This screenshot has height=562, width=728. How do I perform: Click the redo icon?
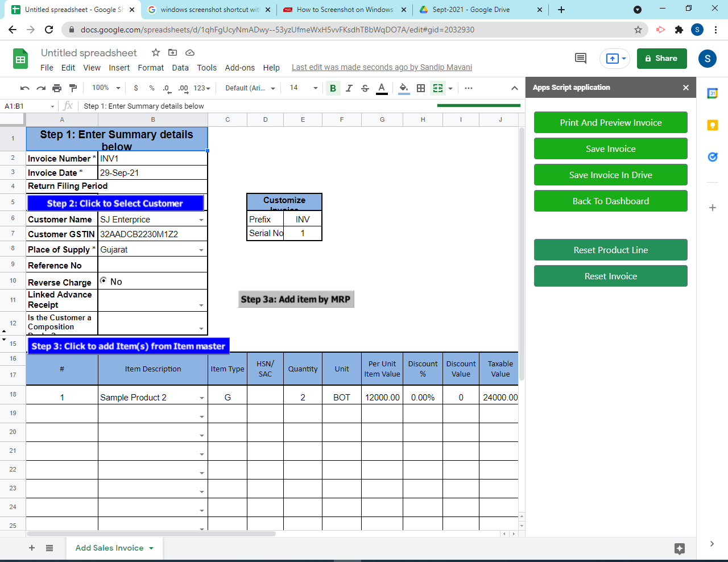[x=40, y=88]
